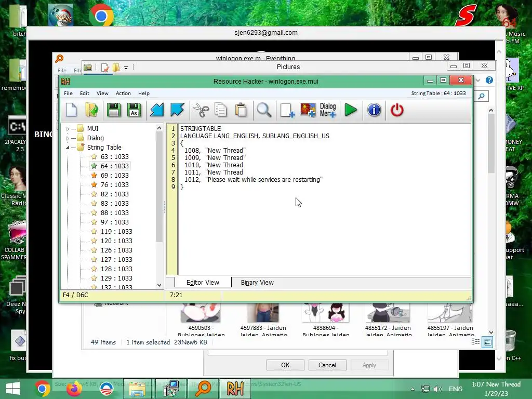The image size is (532, 399).
Task: Open the View menu
Action: [x=102, y=94]
